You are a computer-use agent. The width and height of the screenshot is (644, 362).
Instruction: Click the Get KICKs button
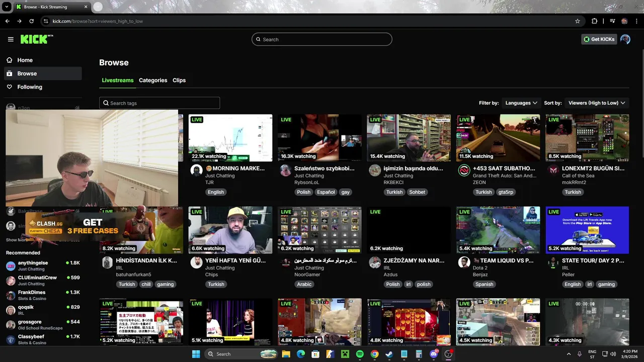(599, 39)
